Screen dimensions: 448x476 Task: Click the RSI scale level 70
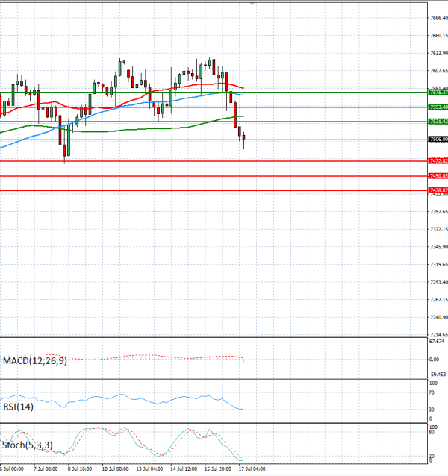(432, 393)
